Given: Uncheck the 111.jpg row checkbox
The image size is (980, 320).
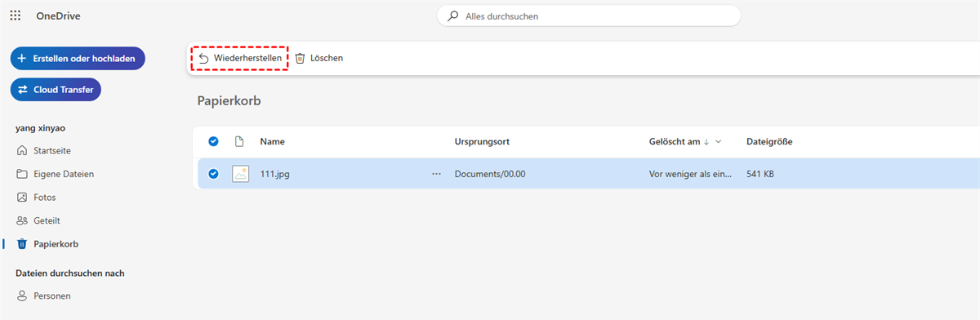Looking at the screenshot, I should click(213, 173).
